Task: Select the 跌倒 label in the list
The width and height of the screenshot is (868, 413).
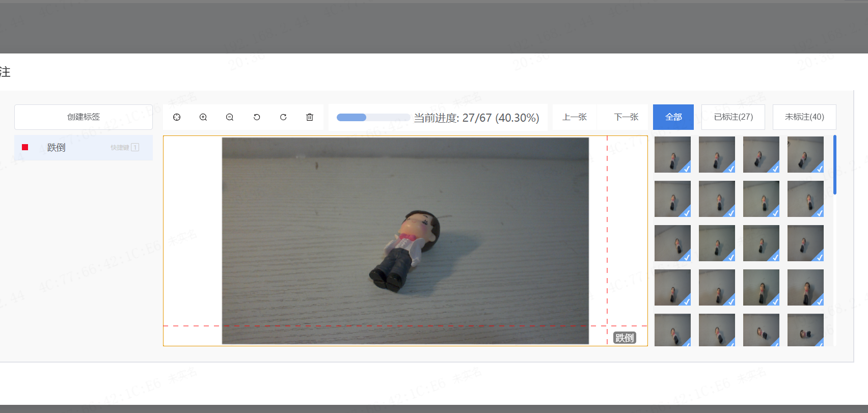Action: coord(84,148)
